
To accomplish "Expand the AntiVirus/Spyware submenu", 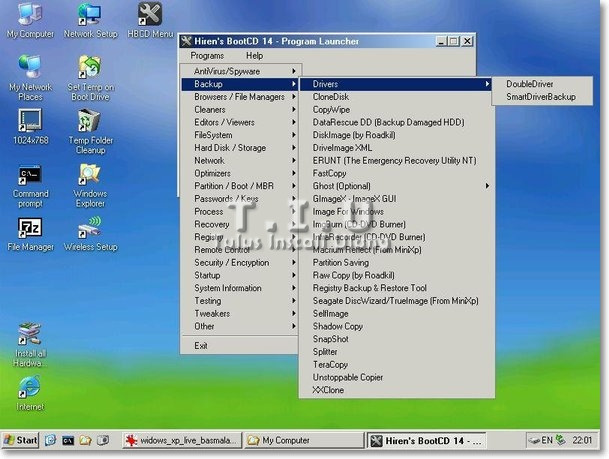I will 240,71.
